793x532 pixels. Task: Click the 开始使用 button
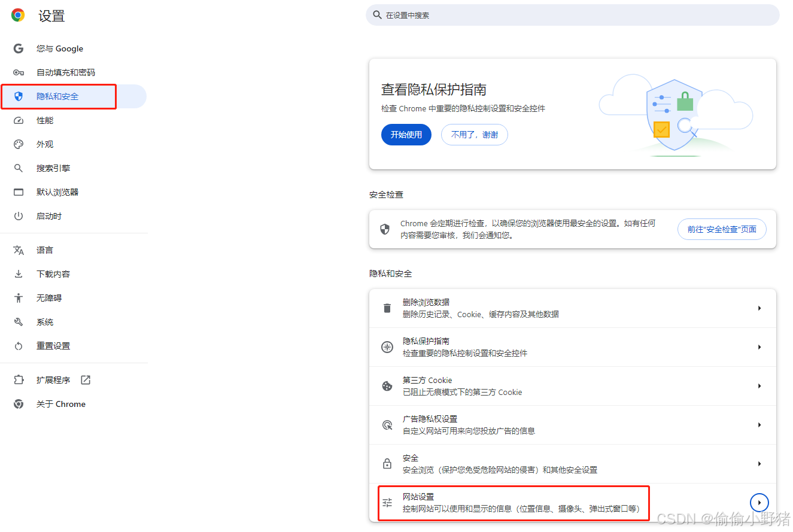click(x=406, y=135)
